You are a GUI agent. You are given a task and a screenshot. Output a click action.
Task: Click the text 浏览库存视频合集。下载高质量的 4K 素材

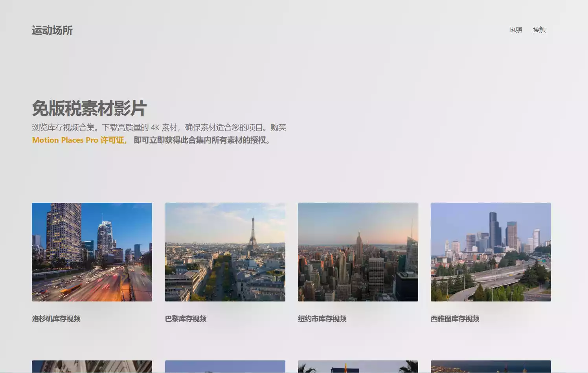105,127
